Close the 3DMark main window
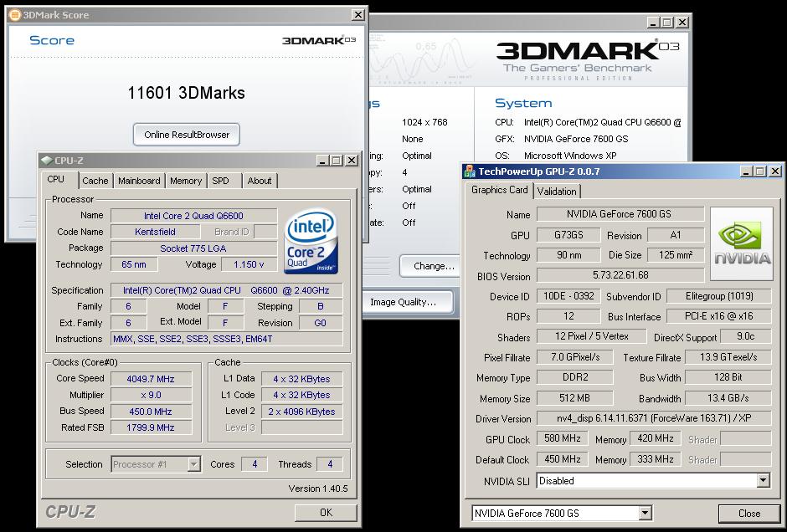 (x=682, y=22)
